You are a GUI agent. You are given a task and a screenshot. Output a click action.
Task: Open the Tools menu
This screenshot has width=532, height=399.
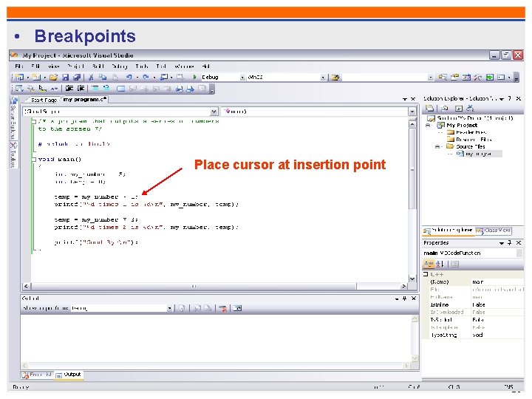coord(141,66)
